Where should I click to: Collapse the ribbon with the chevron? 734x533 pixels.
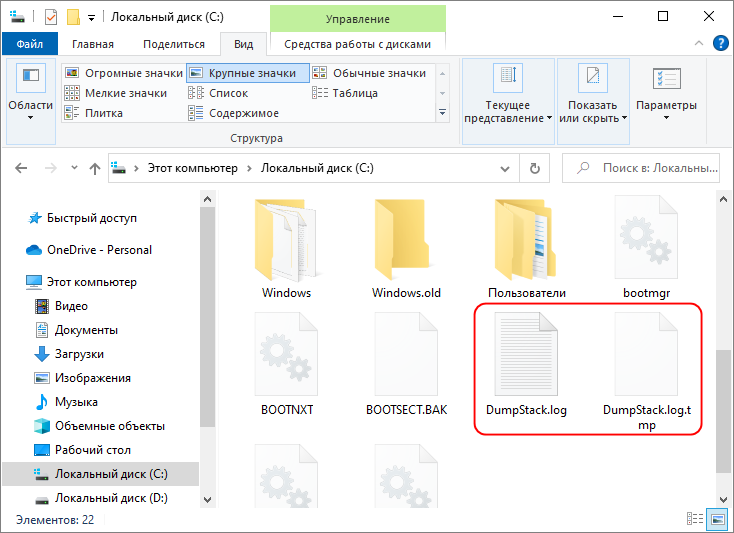[x=699, y=44]
